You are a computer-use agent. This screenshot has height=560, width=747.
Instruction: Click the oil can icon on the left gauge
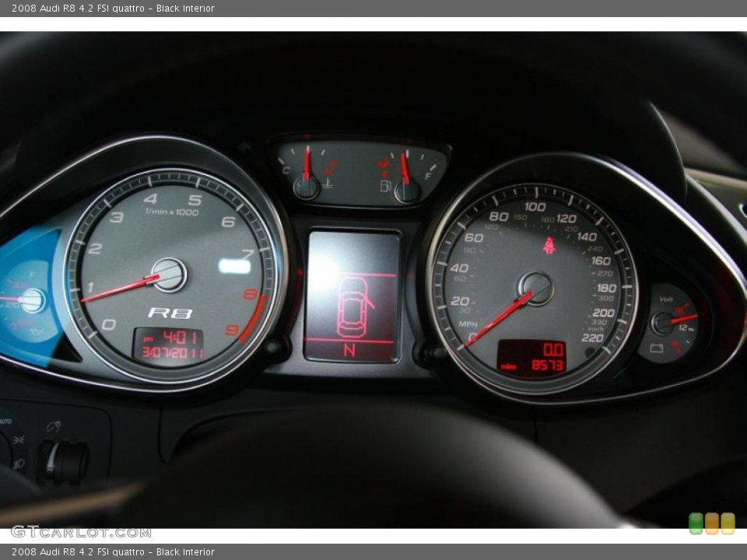pyautogui.click(x=37, y=332)
